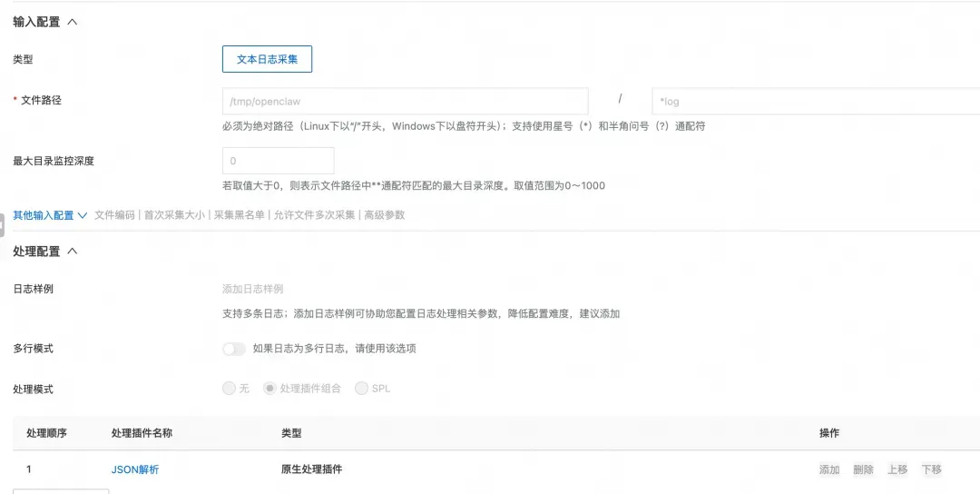This screenshot has height=494, width=980.
Task: Click the 原生处理插件 type cell
Action: 312,469
